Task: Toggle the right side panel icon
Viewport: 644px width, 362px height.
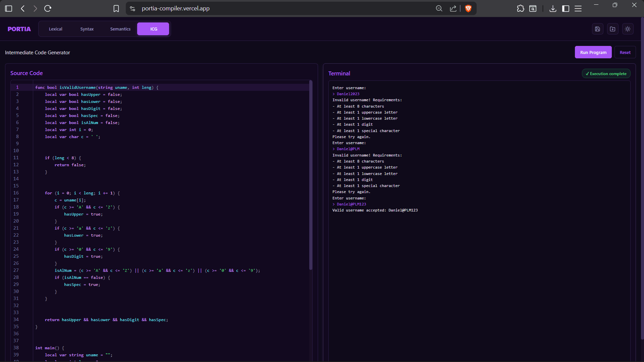Action: tap(566, 9)
